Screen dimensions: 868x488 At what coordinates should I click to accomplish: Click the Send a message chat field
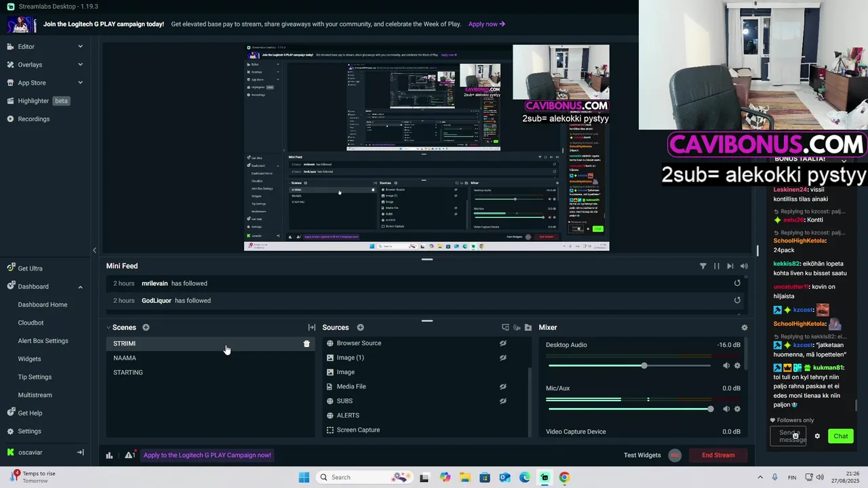point(788,436)
